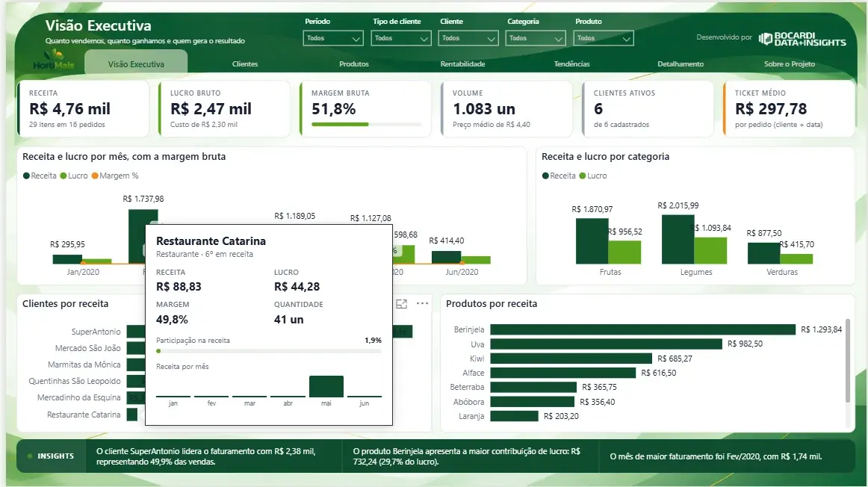Toggle the Lucro legend marker in category chart
This screenshot has width=868, height=487.
(583, 176)
